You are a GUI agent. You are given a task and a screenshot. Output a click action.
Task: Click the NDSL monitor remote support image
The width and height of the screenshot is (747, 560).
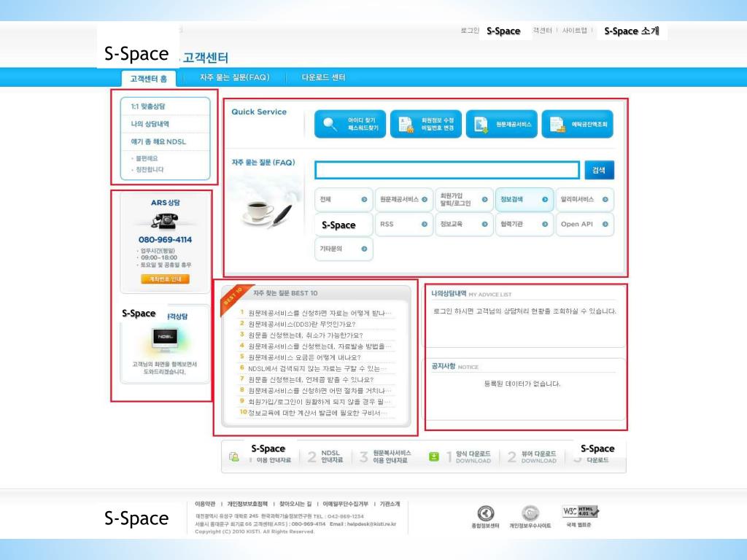pos(165,340)
